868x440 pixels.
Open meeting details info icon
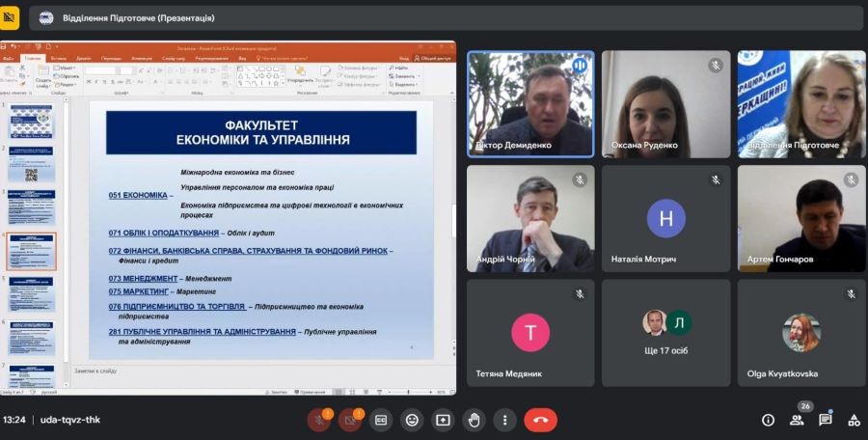coord(768,420)
